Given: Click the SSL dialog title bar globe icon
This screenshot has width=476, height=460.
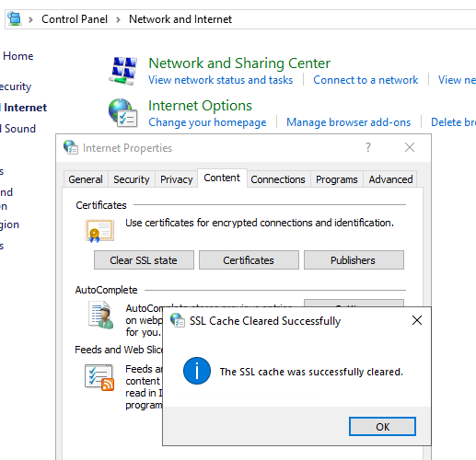Looking at the screenshot, I should (178, 320).
